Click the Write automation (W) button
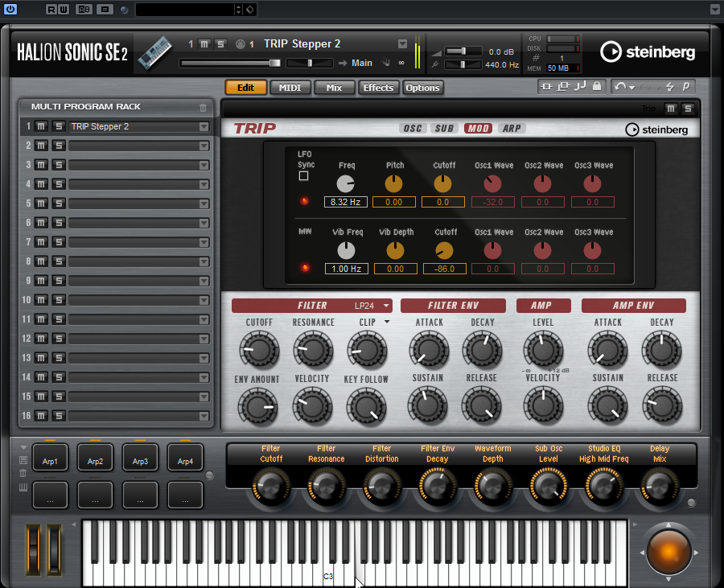 point(63,9)
